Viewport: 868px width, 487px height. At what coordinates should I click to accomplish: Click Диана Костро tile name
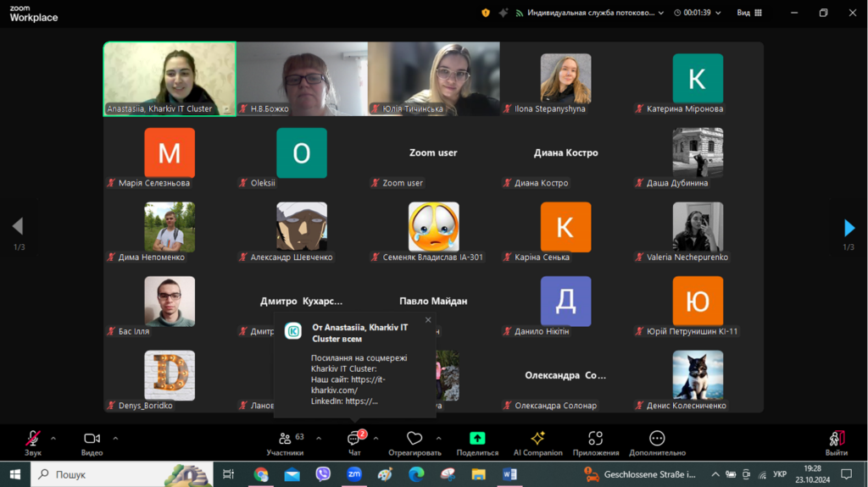[x=565, y=152]
